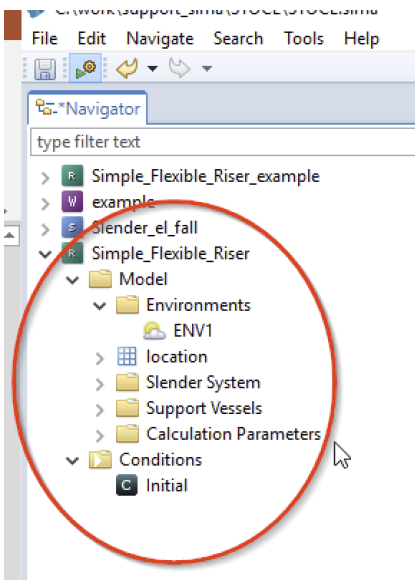The image size is (415, 580).
Task: Open the forward history dropdown arrow
Action: click(207, 68)
